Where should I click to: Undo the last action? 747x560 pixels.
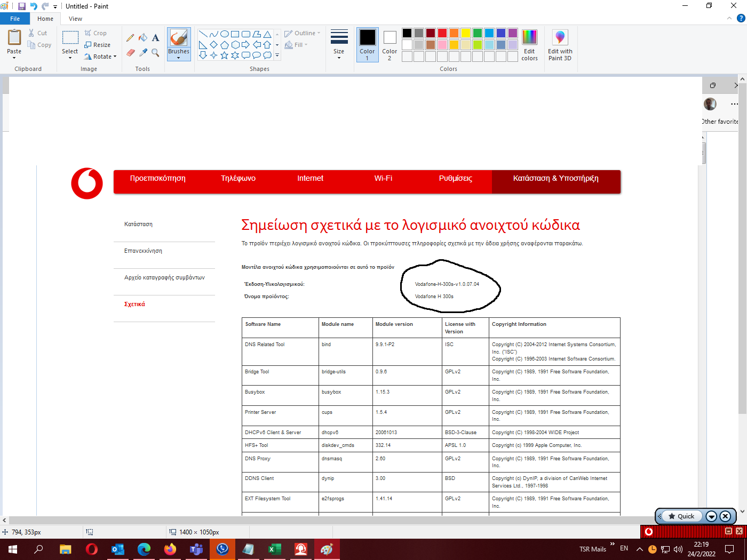click(34, 6)
